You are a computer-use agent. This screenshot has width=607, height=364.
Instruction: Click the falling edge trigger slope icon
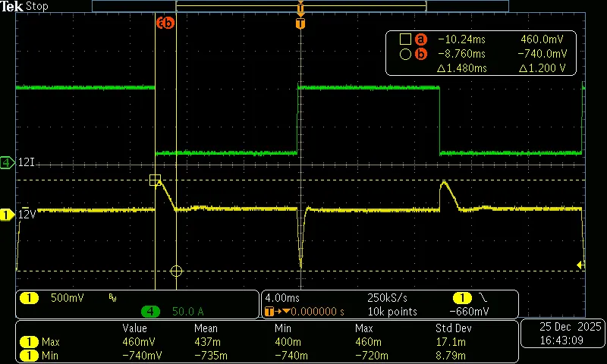click(483, 298)
